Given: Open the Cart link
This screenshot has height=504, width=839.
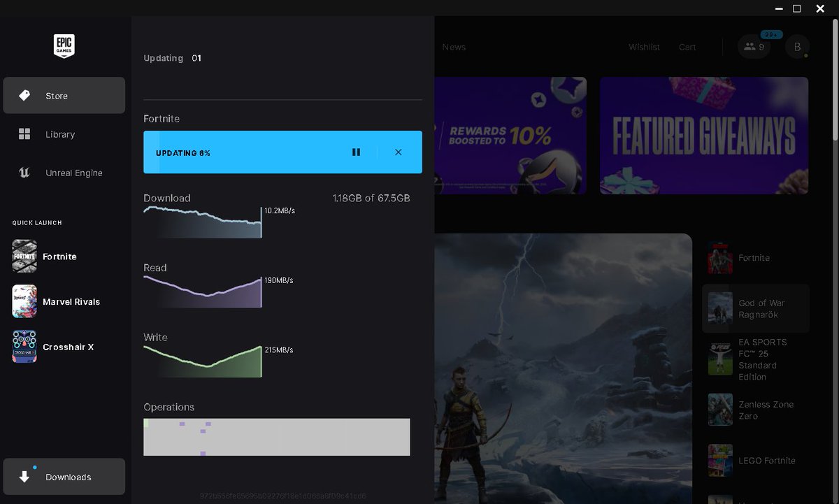Looking at the screenshot, I should click(x=687, y=47).
